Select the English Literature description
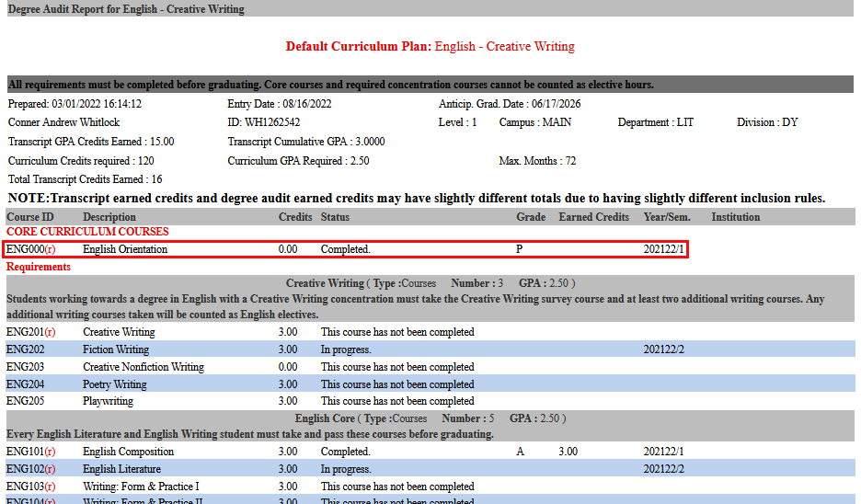This screenshot has width=861, height=504. (122, 469)
